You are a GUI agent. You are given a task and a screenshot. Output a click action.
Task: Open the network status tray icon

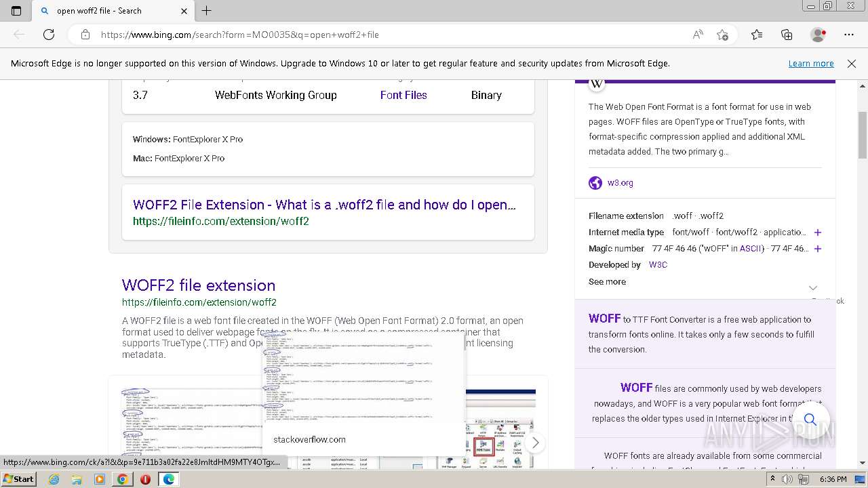pyautogui.click(x=802, y=479)
